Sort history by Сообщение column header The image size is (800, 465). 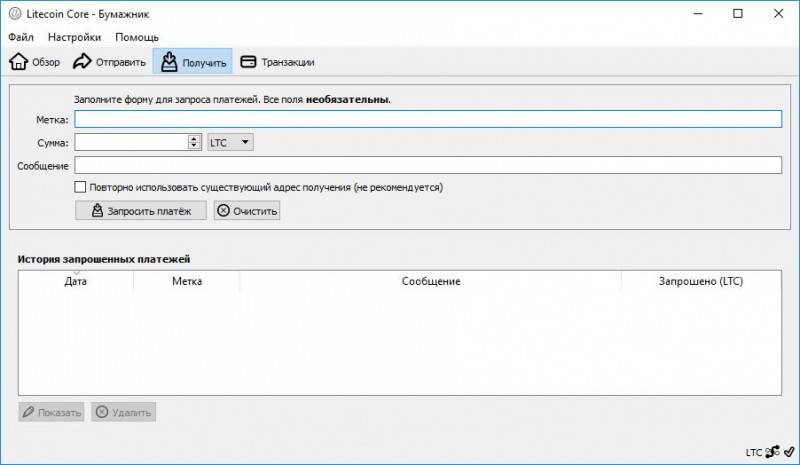click(431, 281)
